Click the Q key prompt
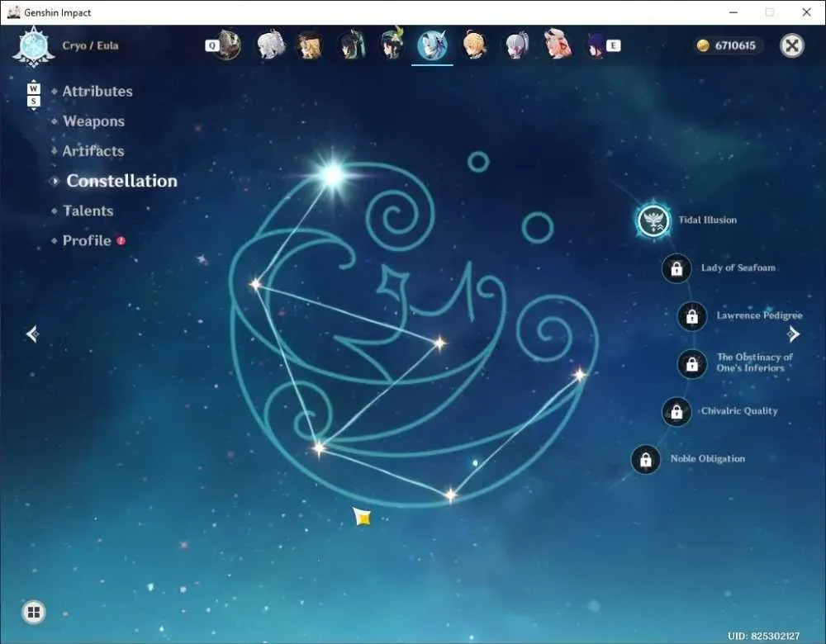 point(211,45)
